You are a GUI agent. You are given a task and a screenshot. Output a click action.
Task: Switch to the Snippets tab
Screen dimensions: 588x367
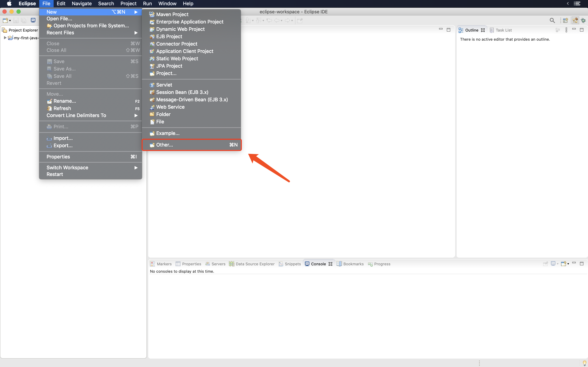pos(290,264)
